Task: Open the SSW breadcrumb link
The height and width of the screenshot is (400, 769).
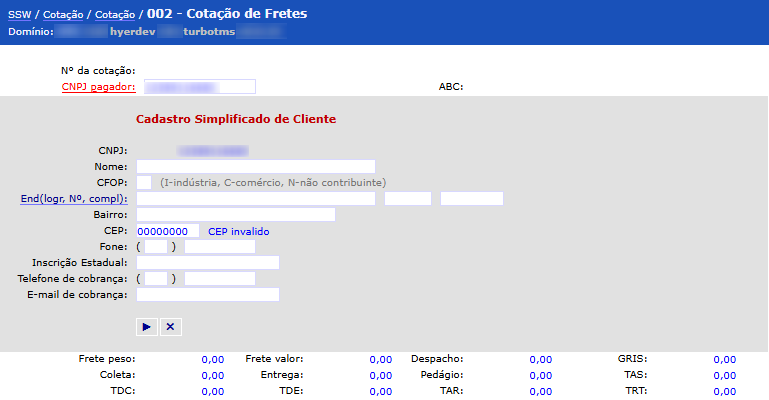Action: coord(19,15)
